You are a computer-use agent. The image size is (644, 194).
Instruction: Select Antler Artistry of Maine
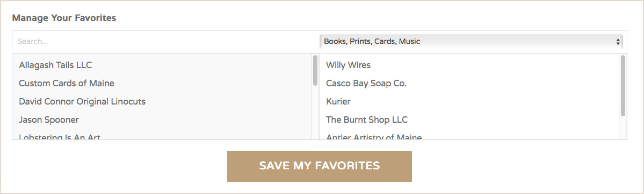tap(469, 136)
